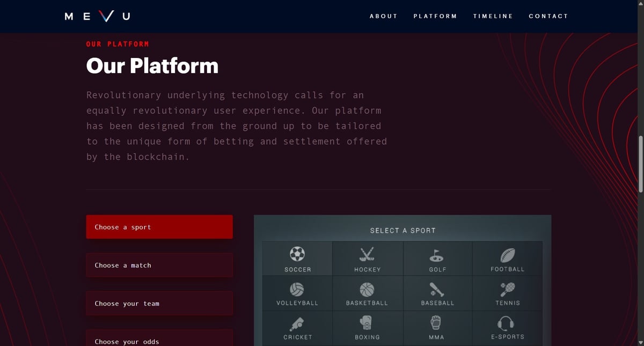Select the Football icon
The height and width of the screenshot is (346, 644).
[x=507, y=254]
